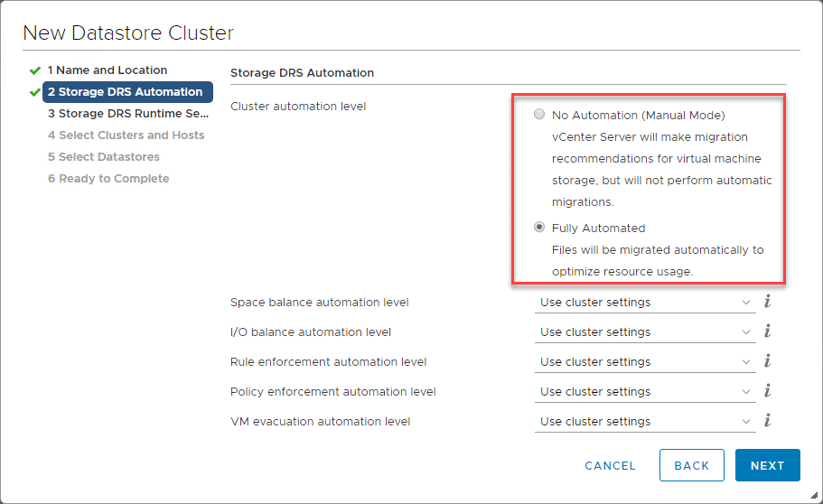Viewport: 823px width, 504px height.
Task: Select No Automation (Manual Mode) radio button
Action: tap(539, 115)
